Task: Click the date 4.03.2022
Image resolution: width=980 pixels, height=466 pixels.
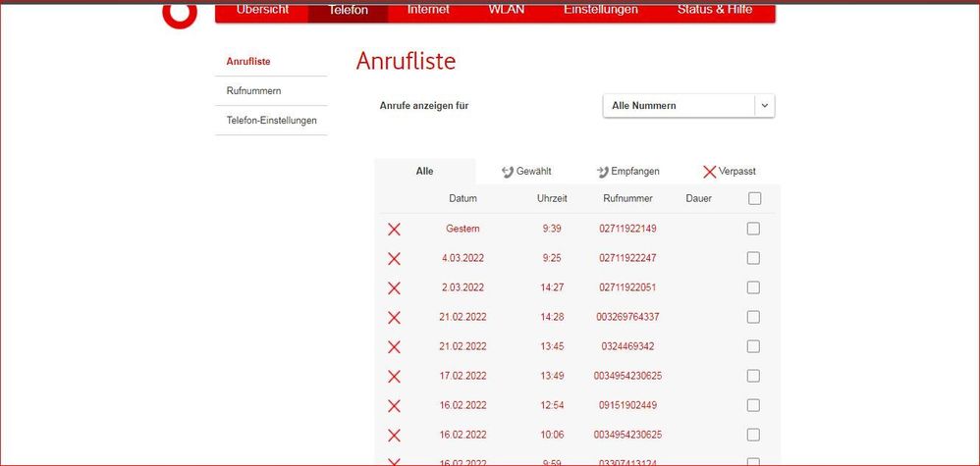Action: (x=463, y=258)
